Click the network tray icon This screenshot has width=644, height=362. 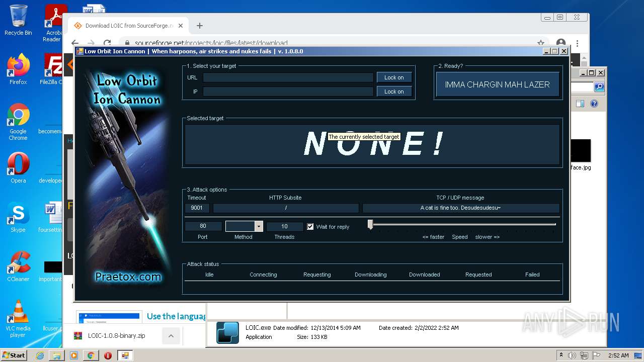pyautogui.click(x=585, y=355)
